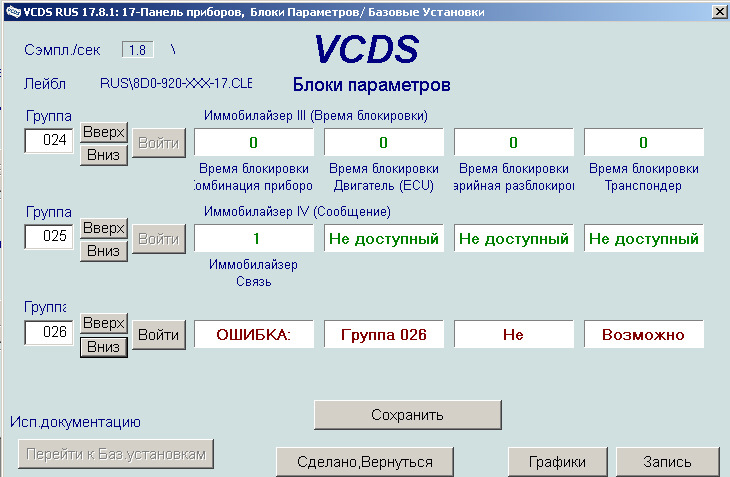Click Вверх button for group 026
This screenshot has height=477, width=730.
(104, 323)
